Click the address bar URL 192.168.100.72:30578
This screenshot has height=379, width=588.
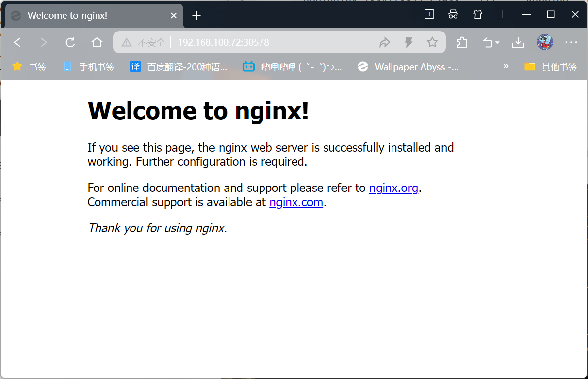[224, 42]
